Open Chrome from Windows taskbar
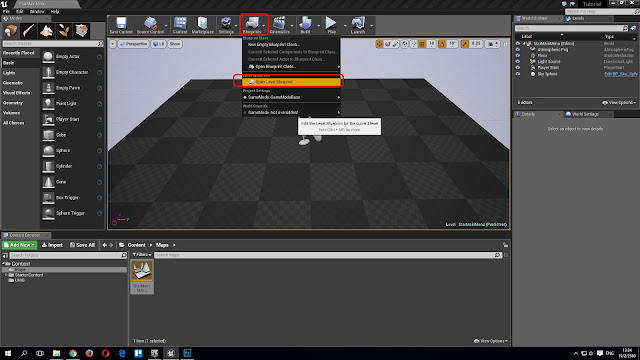 click(73, 353)
